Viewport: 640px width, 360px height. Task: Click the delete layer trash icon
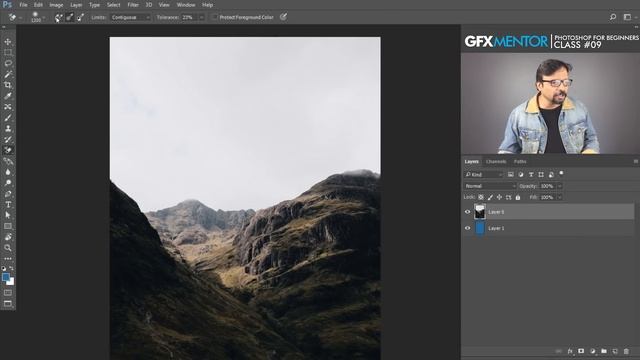coord(626,351)
